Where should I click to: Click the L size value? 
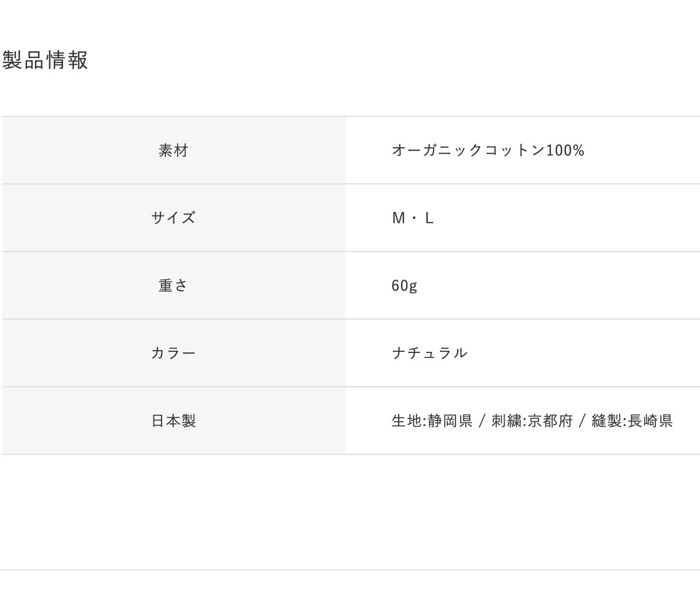[430, 218]
